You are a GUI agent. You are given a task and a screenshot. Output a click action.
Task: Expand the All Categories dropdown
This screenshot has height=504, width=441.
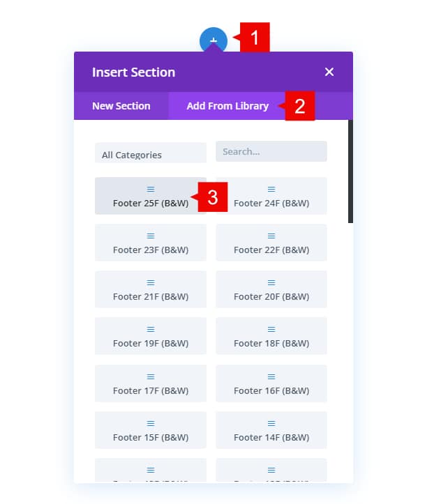(151, 155)
